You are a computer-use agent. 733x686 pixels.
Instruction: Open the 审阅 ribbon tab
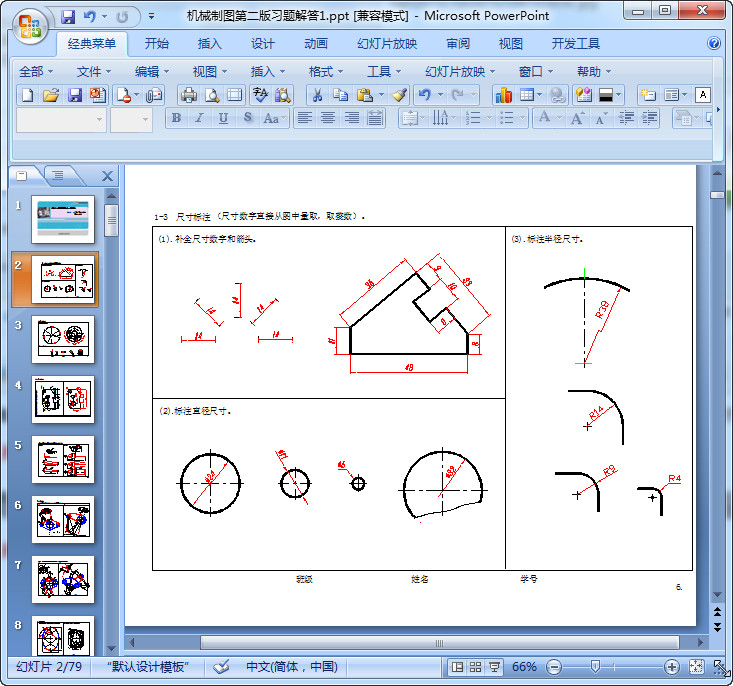[458, 43]
